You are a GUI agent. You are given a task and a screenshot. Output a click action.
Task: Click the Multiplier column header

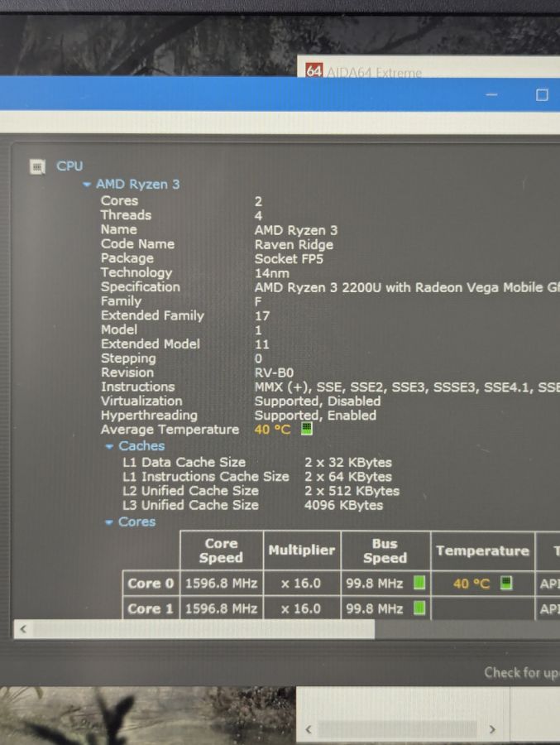click(302, 550)
